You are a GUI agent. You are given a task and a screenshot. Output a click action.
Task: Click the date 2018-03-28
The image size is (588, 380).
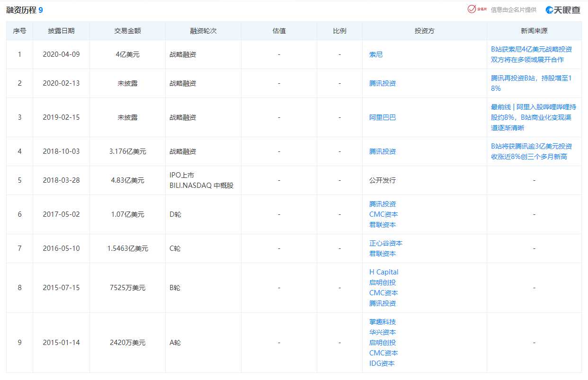(61, 180)
